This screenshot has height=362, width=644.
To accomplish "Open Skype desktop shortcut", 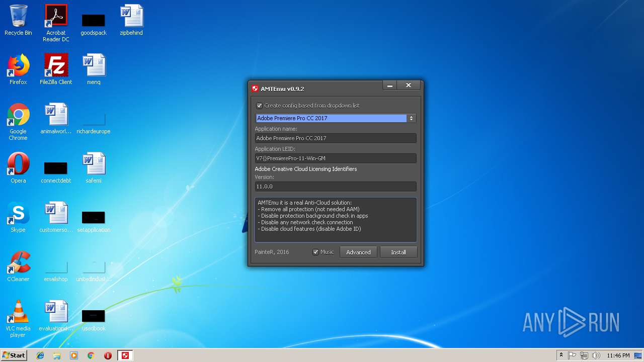I will [18, 217].
